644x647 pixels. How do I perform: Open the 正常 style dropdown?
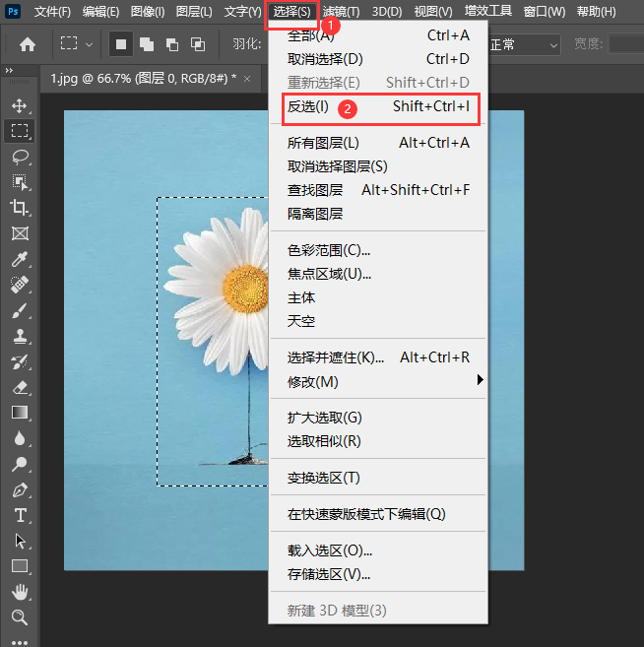coord(524,44)
